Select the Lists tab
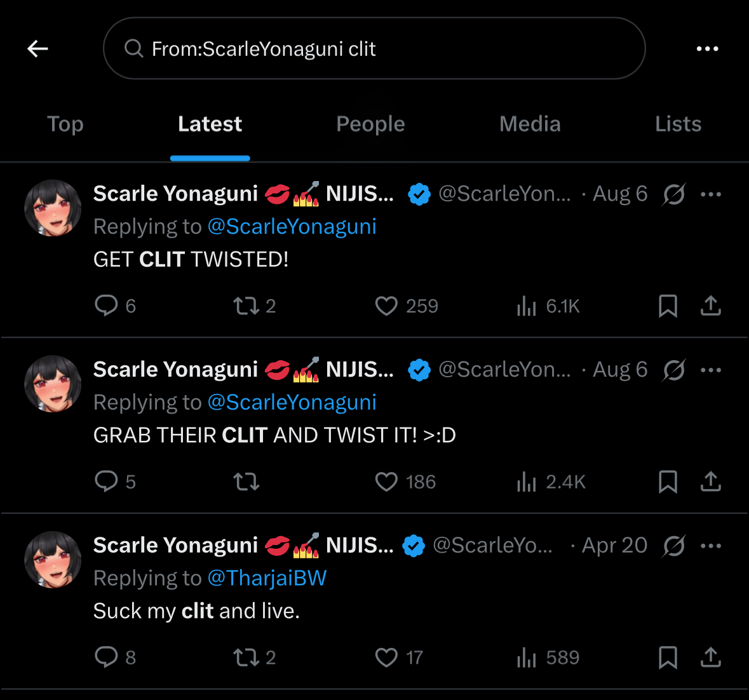Screen dimensions: 749x700 (x=678, y=124)
